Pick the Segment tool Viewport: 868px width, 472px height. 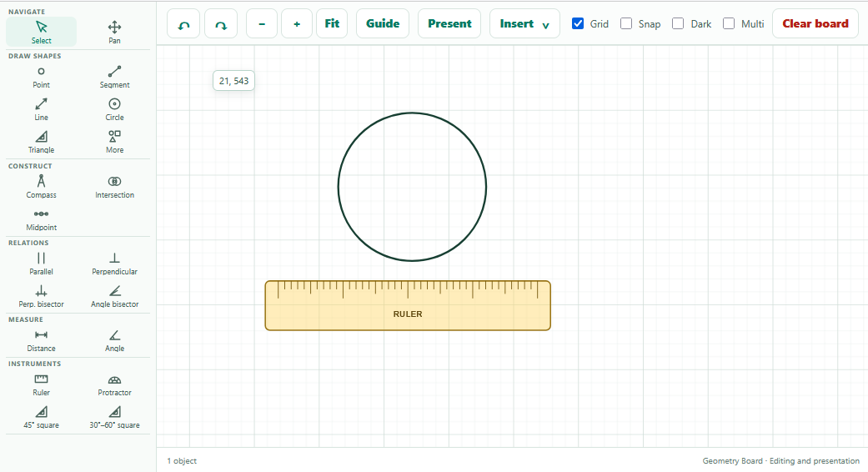pos(114,77)
